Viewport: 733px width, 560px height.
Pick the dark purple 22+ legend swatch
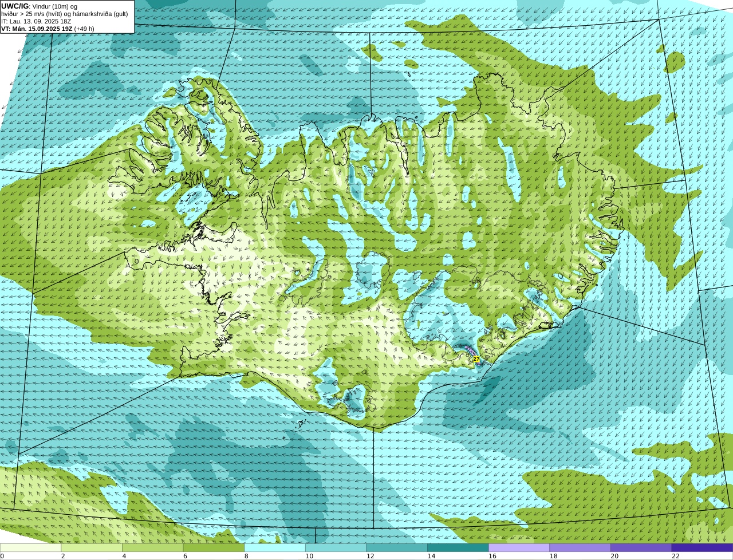[x=702, y=547]
